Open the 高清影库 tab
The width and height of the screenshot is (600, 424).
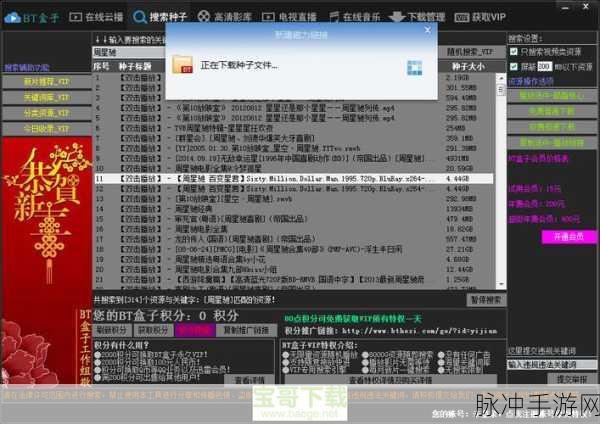tap(225, 17)
